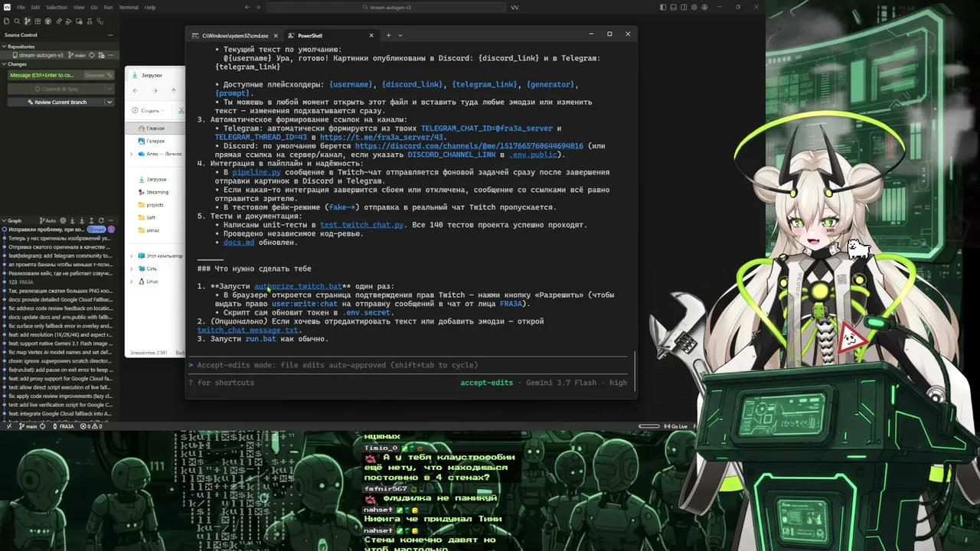Open the Run and Debug icon
This screenshot has width=980, height=551.
point(68,21)
